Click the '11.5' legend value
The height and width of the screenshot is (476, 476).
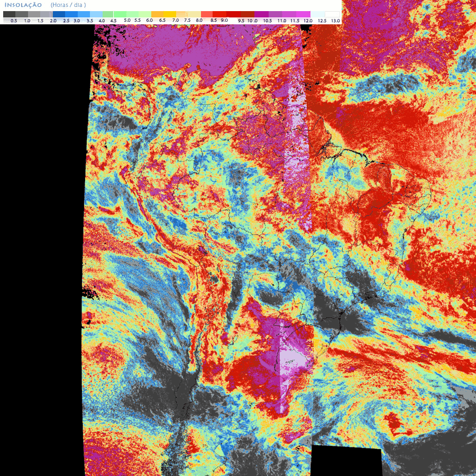[295, 21]
